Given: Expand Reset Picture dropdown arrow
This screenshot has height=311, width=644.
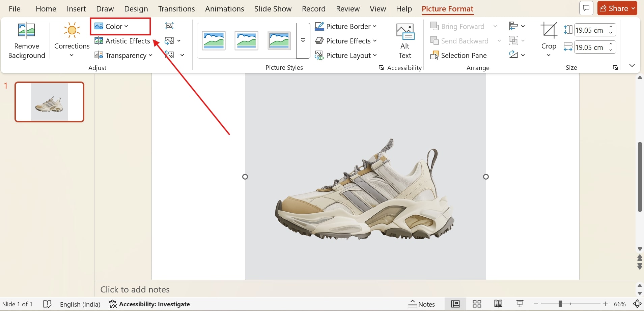Looking at the screenshot, I should (x=182, y=55).
